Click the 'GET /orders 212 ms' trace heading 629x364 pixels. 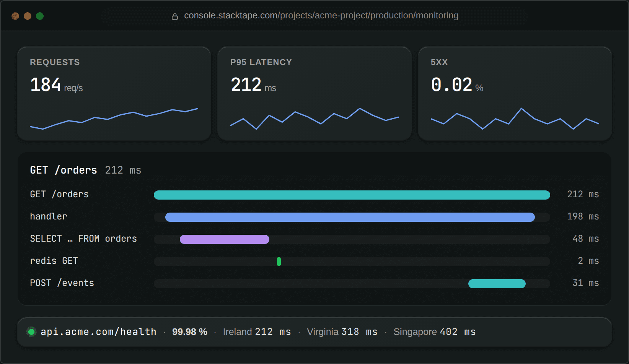pos(86,170)
